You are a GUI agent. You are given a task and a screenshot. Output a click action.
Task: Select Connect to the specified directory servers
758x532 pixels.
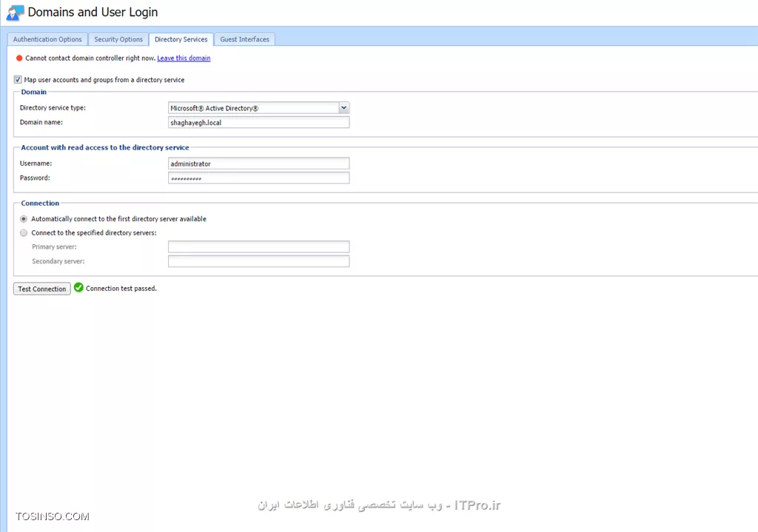pyautogui.click(x=24, y=233)
